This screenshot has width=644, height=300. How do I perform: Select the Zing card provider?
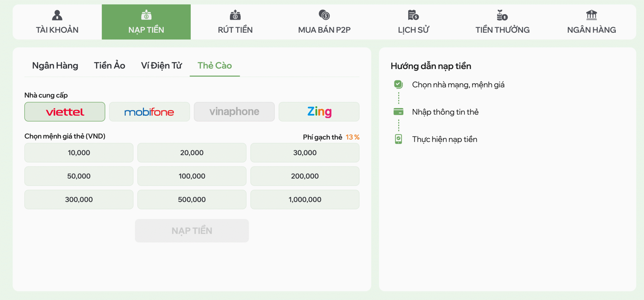pyautogui.click(x=319, y=112)
